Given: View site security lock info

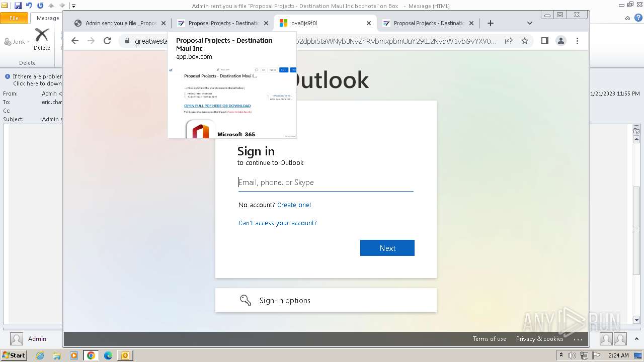Looking at the screenshot, I should tap(127, 41).
